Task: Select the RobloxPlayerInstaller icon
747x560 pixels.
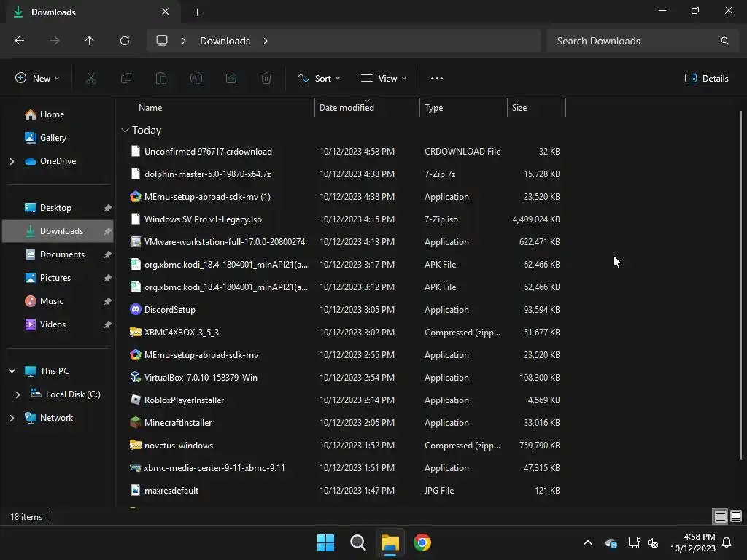Action: tap(135, 400)
